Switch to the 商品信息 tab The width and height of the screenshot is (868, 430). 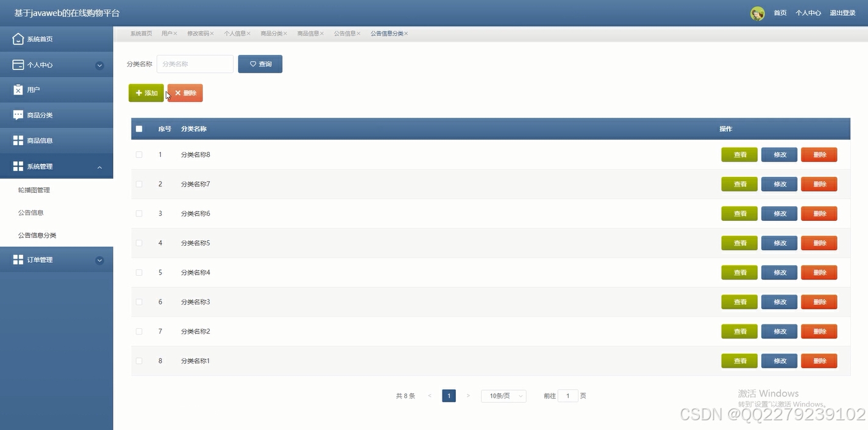[x=308, y=34]
